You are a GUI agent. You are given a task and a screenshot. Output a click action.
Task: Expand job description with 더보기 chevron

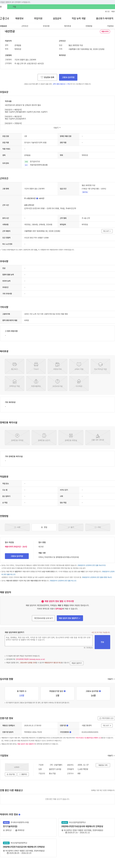pyautogui.click(x=57, y=128)
